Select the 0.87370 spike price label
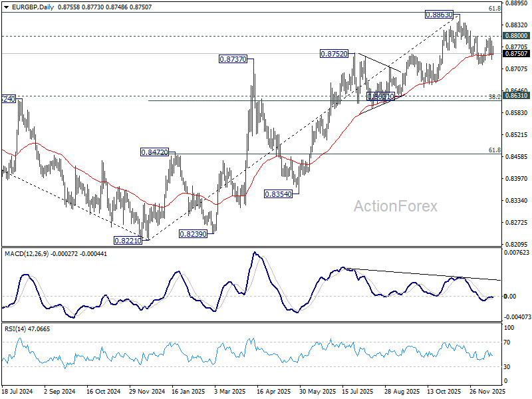 [x=233, y=59]
